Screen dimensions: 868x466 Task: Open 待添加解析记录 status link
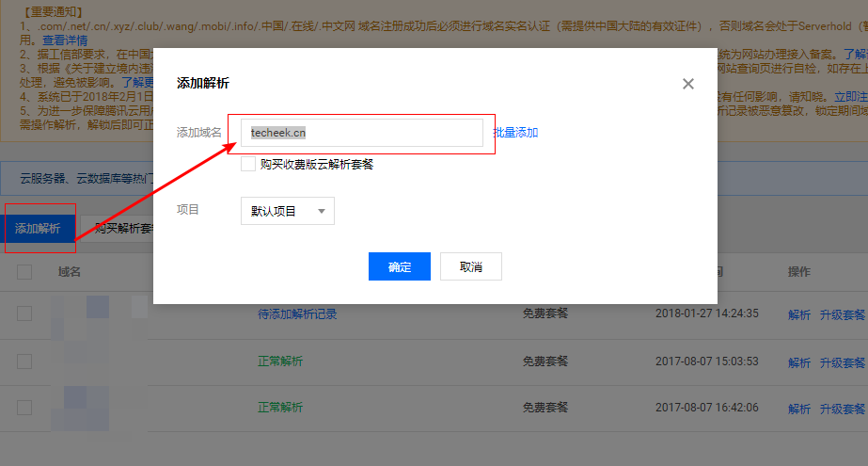[297, 313]
